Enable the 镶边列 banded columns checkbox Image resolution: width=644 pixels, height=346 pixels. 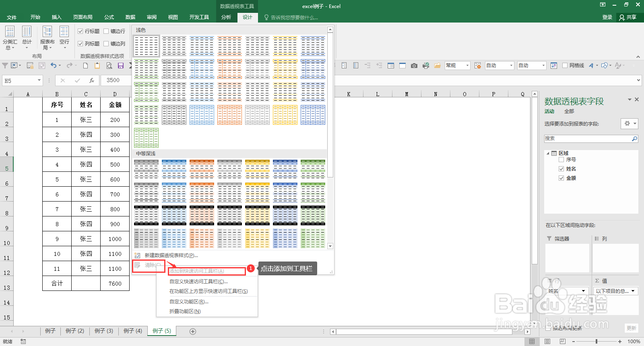pos(106,43)
